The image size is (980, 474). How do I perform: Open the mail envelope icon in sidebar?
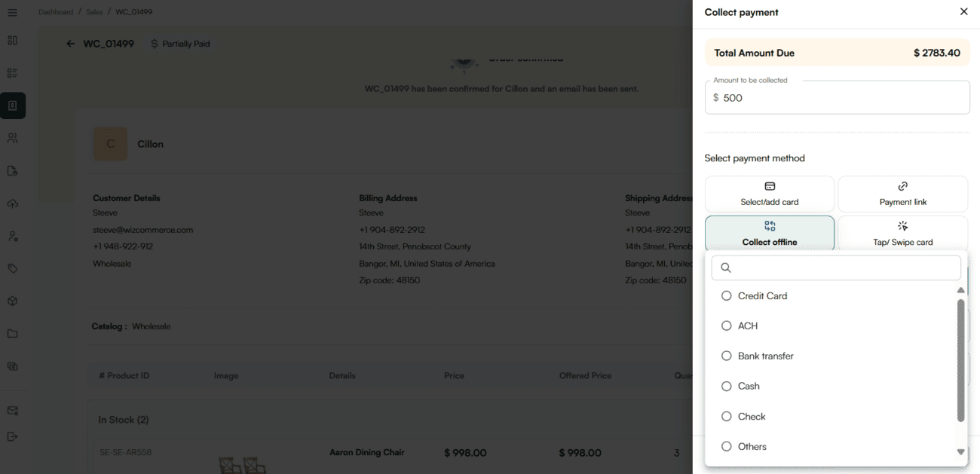tap(12, 411)
